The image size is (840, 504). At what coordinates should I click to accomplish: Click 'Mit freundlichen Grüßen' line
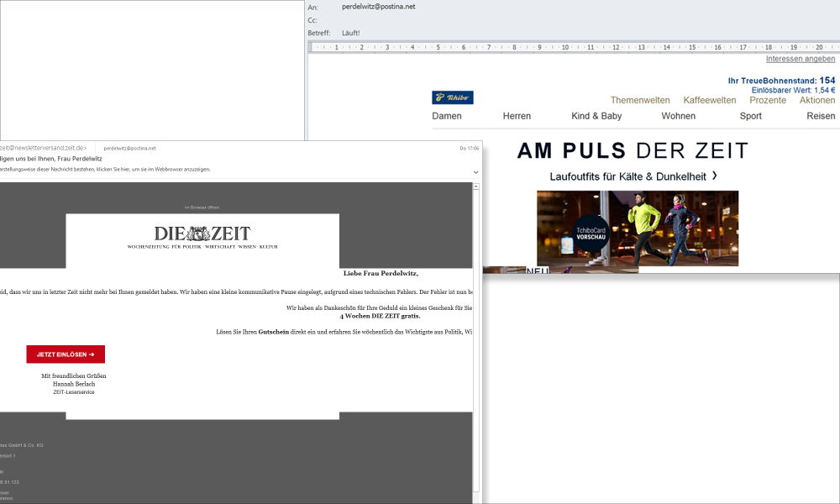[x=74, y=376]
